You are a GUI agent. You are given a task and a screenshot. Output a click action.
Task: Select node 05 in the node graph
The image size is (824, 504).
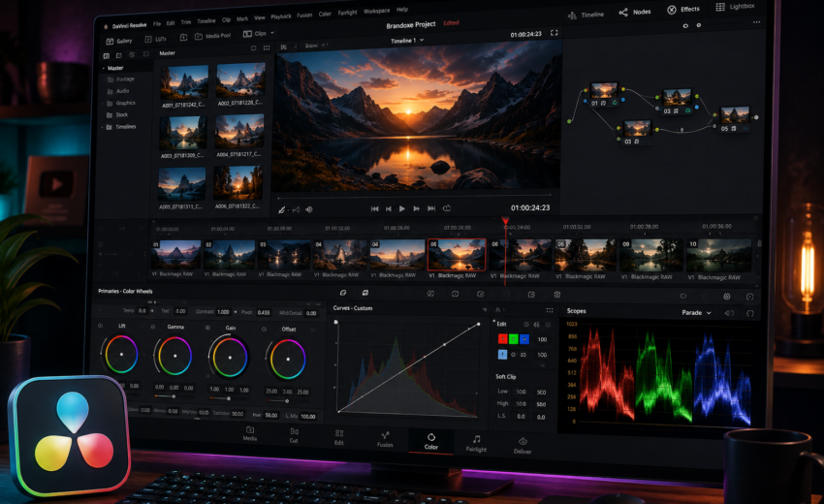click(x=734, y=118)
